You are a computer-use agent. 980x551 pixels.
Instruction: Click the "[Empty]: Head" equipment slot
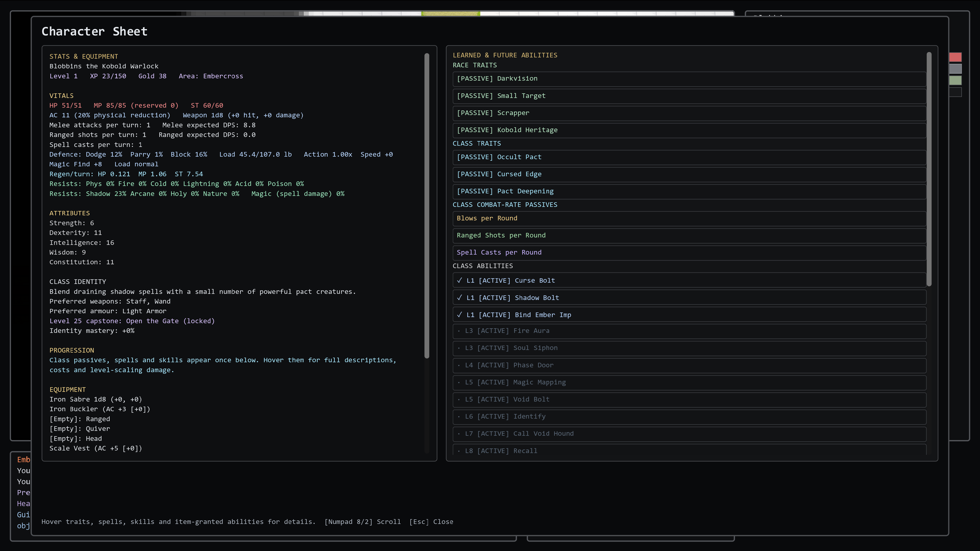(76, 439)
